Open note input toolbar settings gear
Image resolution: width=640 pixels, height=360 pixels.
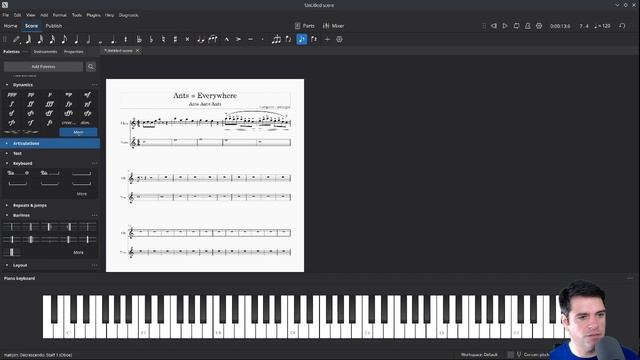[339, 40]
